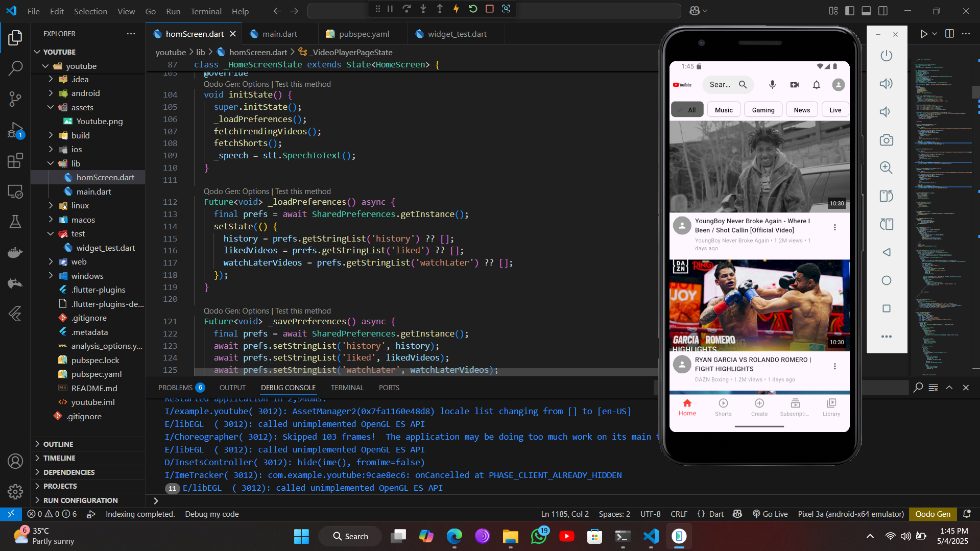Screen dimensions: 980x551
Task: Stop the debug session
Action: pos(489,9)
